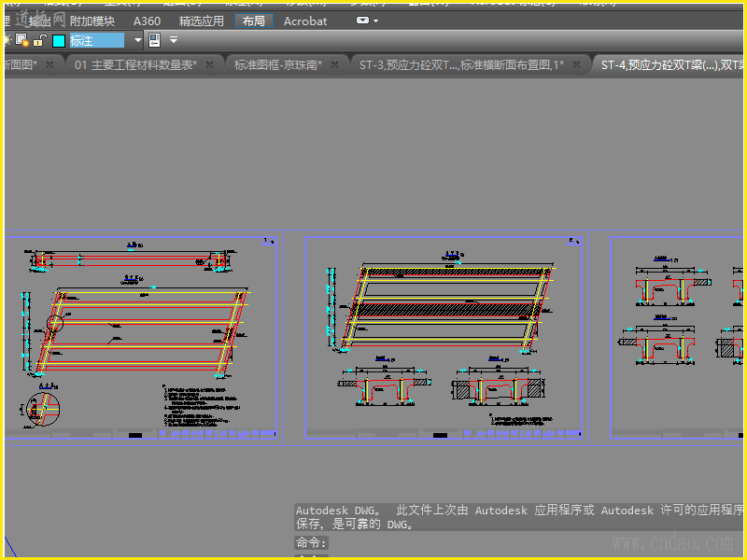Select the 布局 ribbon tab
Screen dimensions: 747x560
253,21
